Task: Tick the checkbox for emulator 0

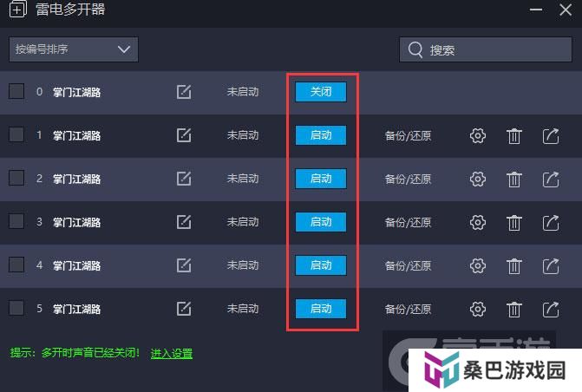Action: (x=16, y=91)
